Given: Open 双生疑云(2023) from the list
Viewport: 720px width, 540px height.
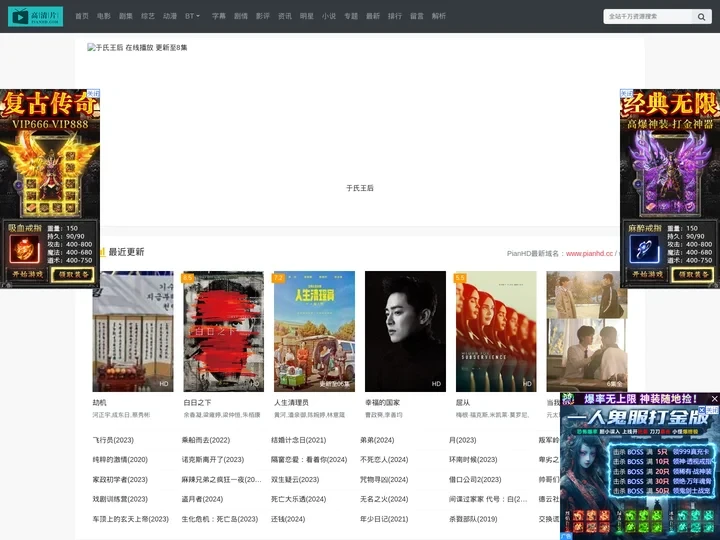Looking at the screenshot, I should click(295, 479).
